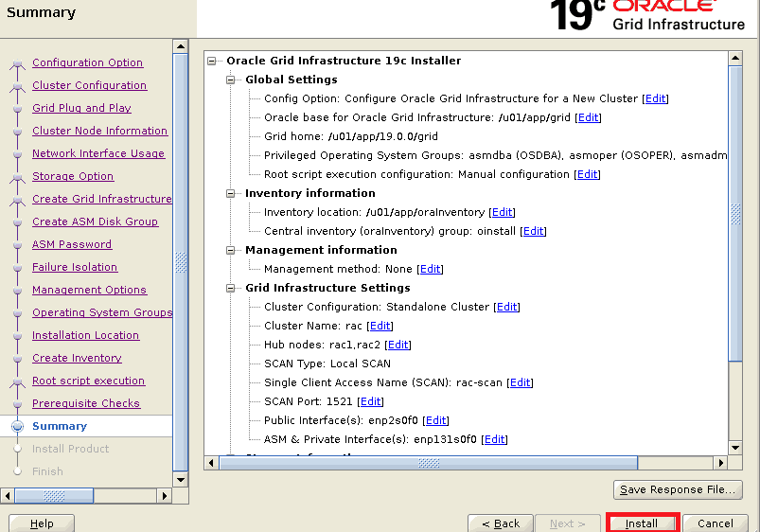Edit the Cluster Name rac

380,326
